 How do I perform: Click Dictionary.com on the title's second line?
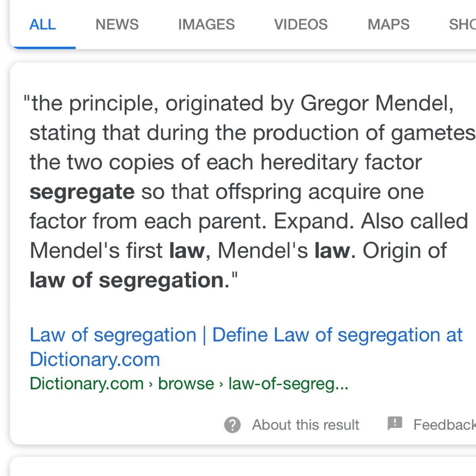95,359
